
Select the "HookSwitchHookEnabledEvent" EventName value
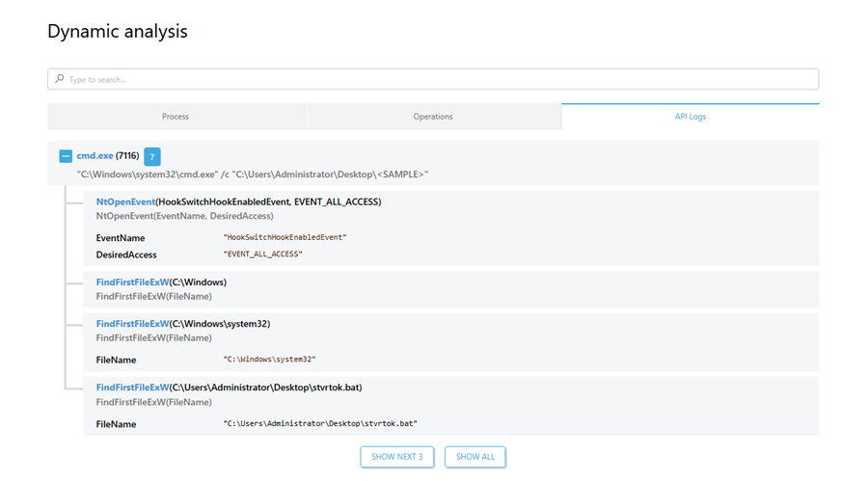point(285,237)
